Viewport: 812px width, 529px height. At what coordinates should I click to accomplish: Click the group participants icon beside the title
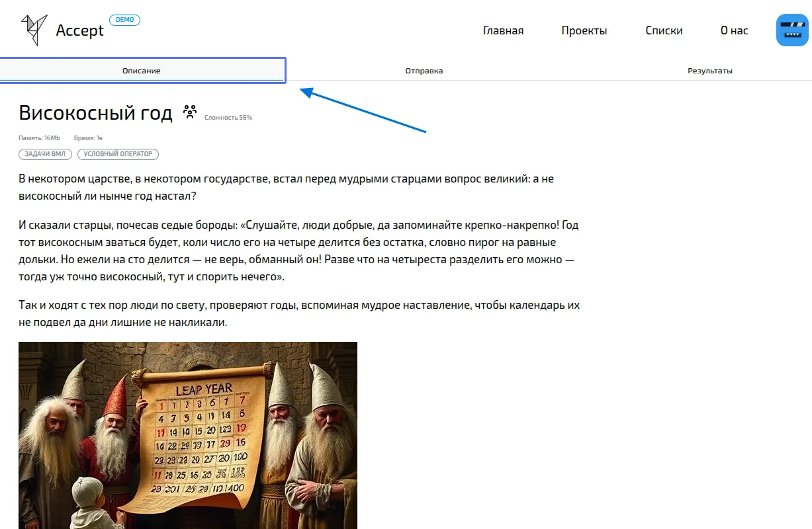pos(191,112)
